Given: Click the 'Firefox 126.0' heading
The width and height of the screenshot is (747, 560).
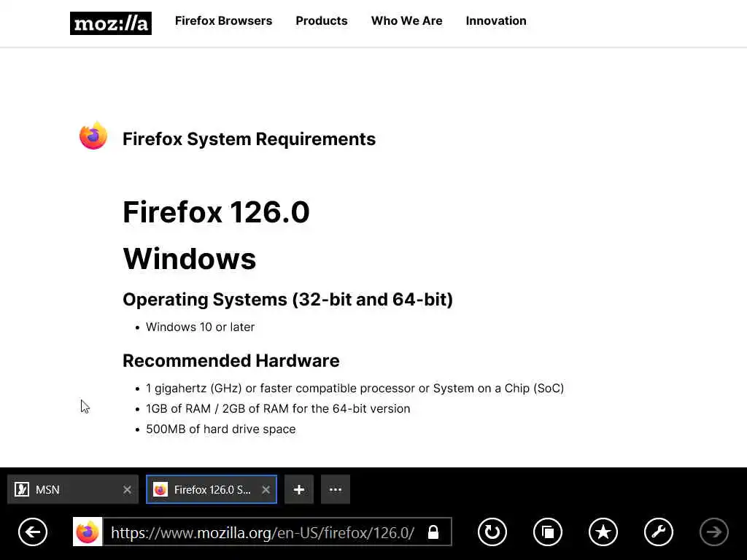Looking at the screenshot, I should click(x=216, y=211).
